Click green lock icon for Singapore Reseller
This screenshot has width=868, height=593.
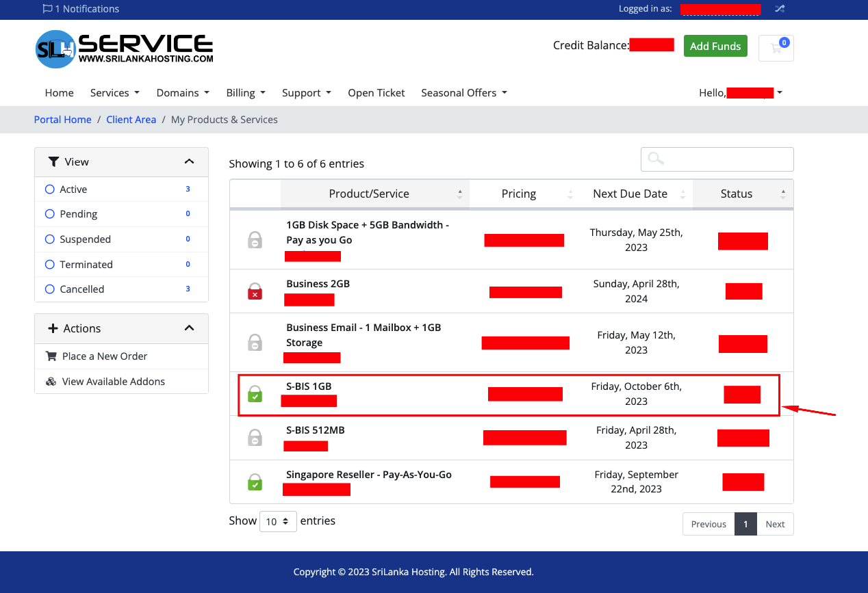point(255,482)
